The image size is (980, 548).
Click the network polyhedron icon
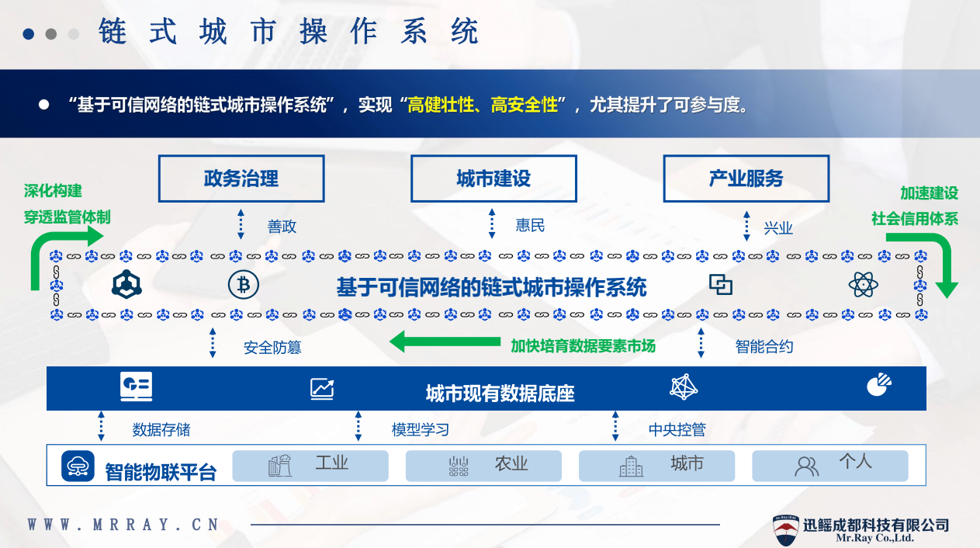tap(684, 387)
